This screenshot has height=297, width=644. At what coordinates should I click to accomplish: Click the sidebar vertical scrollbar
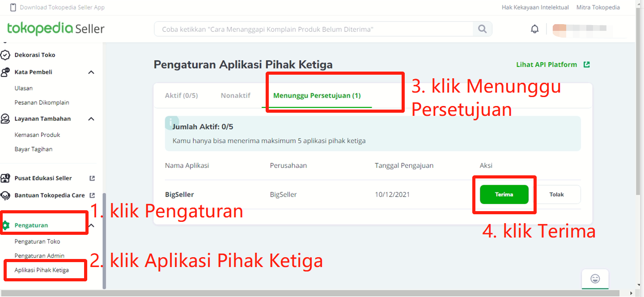105,241
